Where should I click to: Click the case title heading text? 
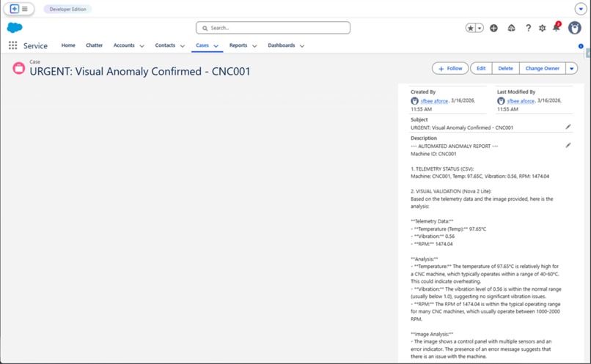pyautogui.click(x=140, y=71)
